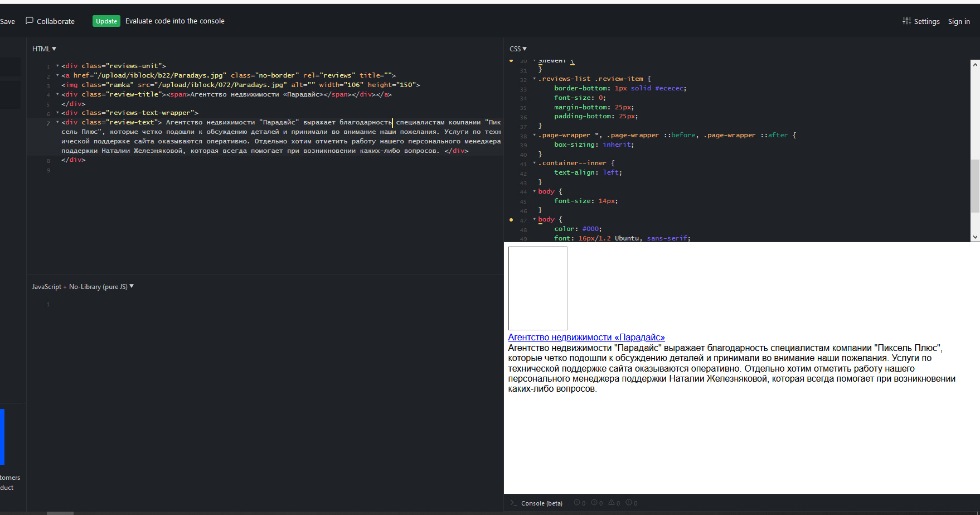This screenshot has width=980, height=515.
Task: Collapse the reviews-text-wrapper div on line 6
Action: tap(57, 113)
